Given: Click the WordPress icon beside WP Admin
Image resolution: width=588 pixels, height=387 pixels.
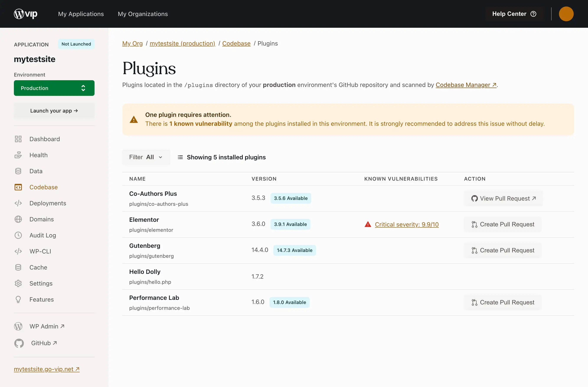Looking at the screenshot, I should (18, 326).
